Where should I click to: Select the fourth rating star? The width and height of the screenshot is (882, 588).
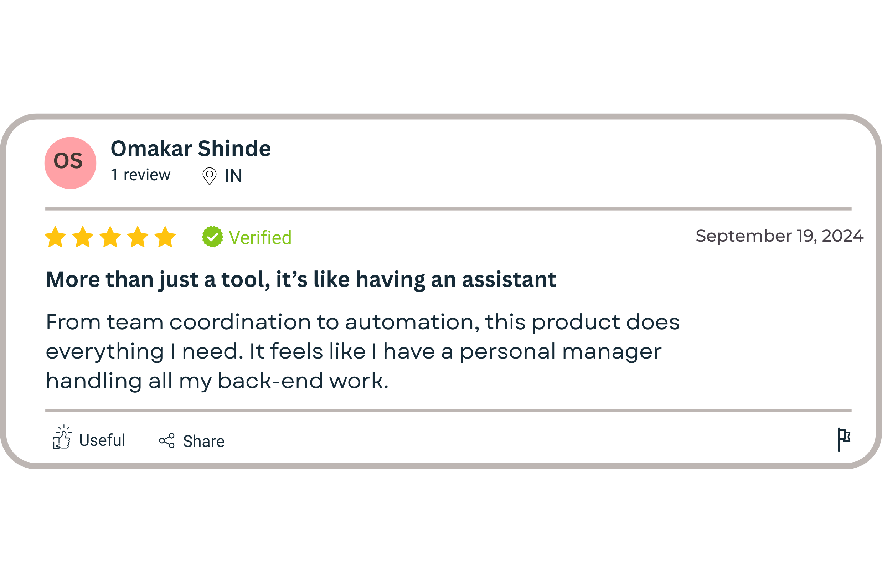click(x=138, y=237)
